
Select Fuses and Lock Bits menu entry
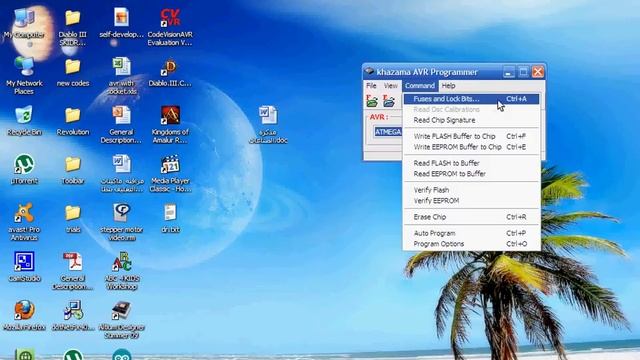pyautogui.click(x=471, y=99)
